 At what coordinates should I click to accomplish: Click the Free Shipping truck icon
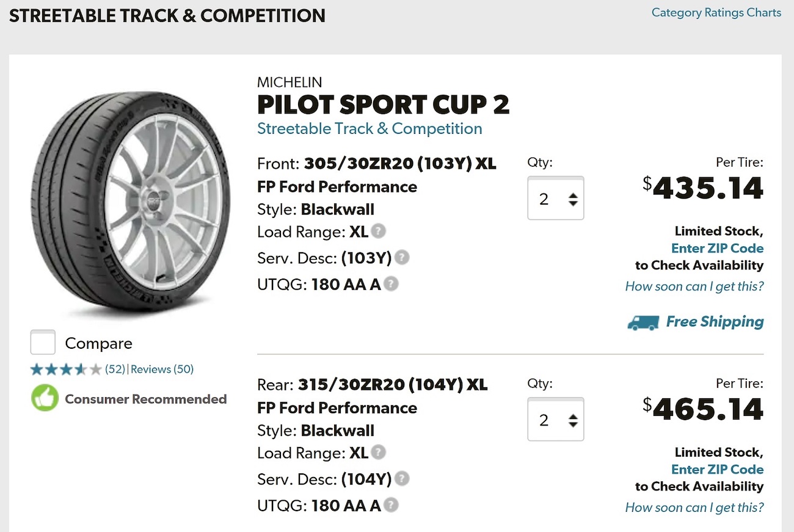[643, 322]
